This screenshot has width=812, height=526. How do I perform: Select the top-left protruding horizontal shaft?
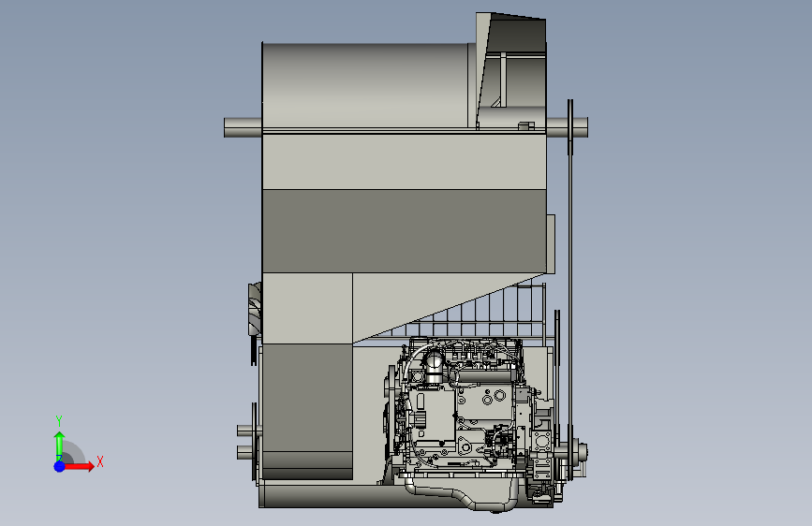(x=243, y=127)
